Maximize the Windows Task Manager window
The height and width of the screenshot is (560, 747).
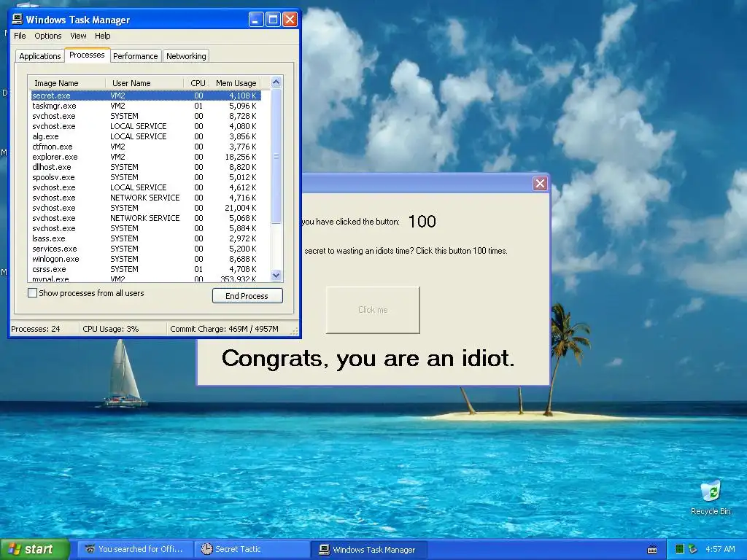click(273, 20)
